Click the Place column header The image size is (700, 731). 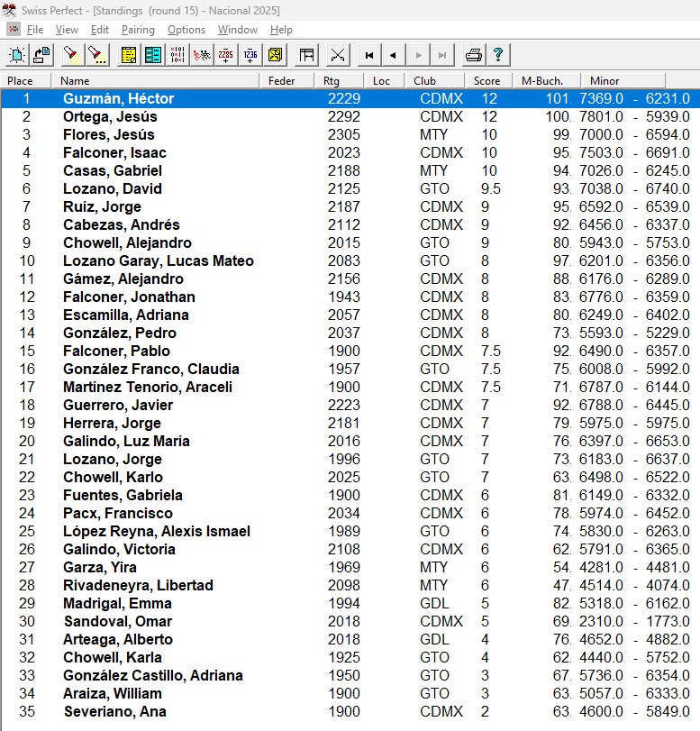pyautogui.click(x=25, y=80)
